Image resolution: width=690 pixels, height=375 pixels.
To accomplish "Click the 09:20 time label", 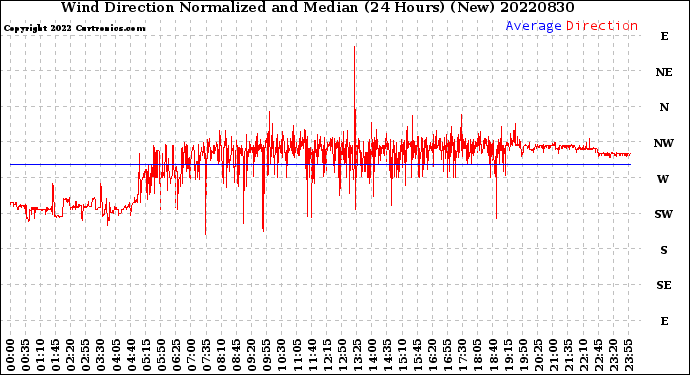I will tap(252, 356).
